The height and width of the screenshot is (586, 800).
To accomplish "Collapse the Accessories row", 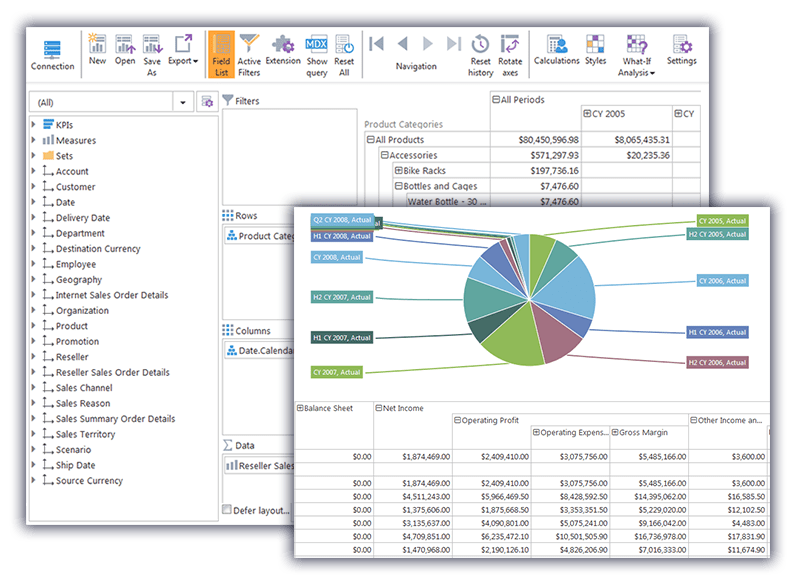I will [385, 155].
